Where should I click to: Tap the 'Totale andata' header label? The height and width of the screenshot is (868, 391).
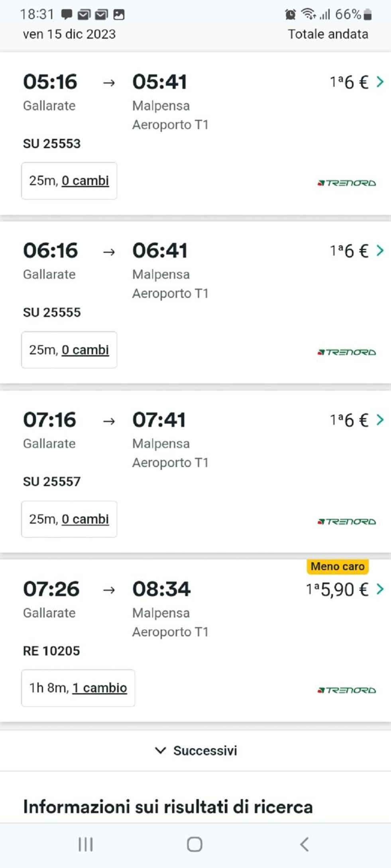(328, 34)
